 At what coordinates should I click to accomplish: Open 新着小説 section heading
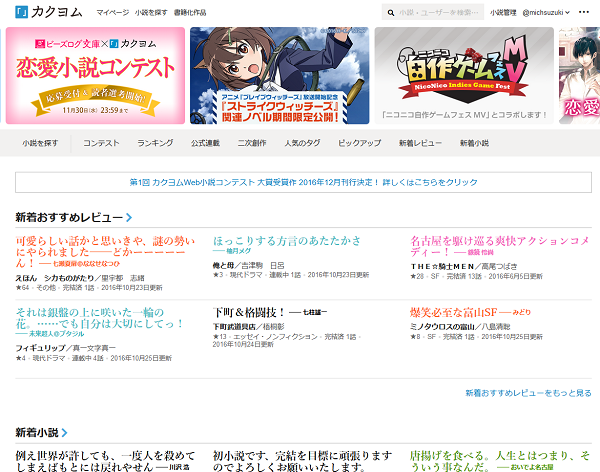37,433
